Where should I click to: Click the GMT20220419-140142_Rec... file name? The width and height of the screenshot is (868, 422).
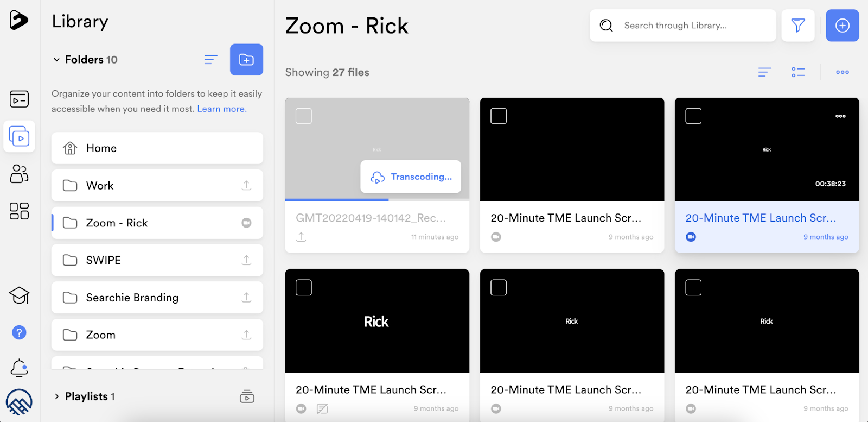point(371,218)
